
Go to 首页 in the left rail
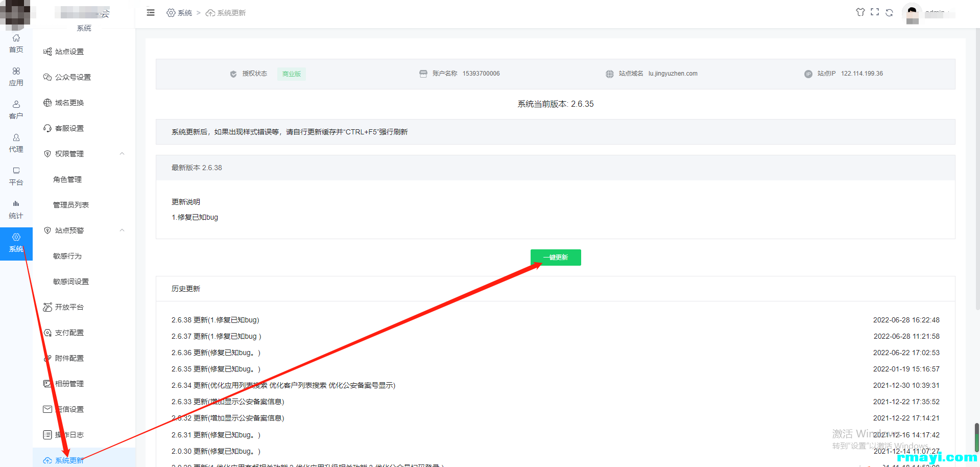(x=16, y=44)
